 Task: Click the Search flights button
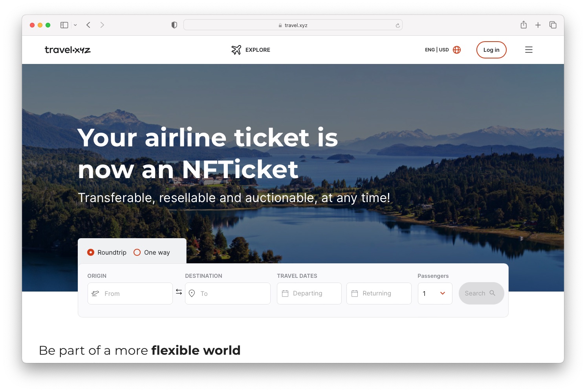tap(481, 293)
